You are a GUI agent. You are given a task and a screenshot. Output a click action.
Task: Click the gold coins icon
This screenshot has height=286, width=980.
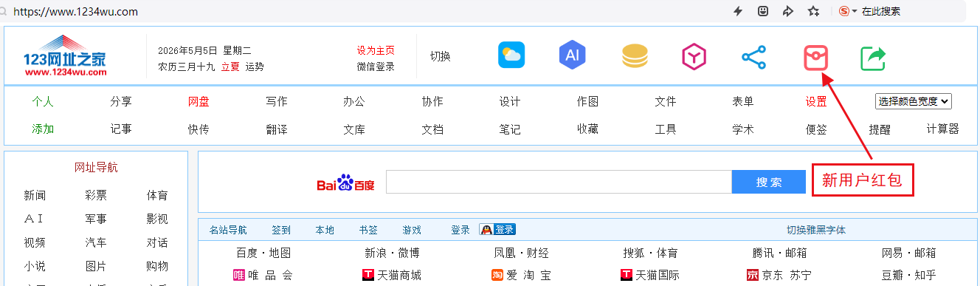635,55
